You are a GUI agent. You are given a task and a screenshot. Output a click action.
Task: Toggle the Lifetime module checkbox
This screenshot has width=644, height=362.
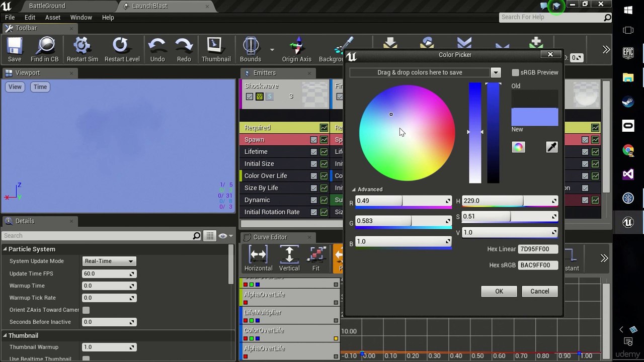coord(314,152)
